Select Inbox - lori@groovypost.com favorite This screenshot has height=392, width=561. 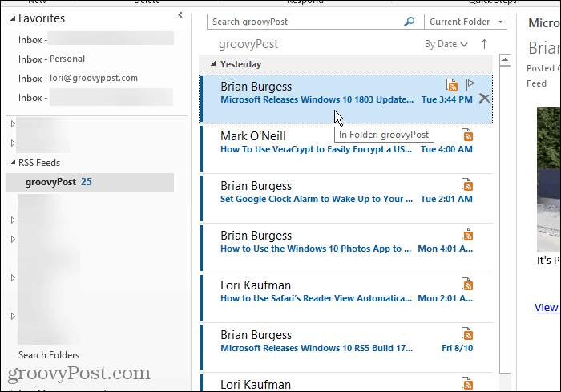pos(78,78)
